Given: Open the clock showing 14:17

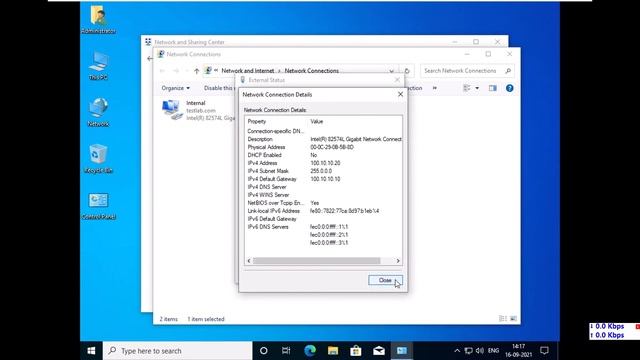Looking at the screenshot, I should point(518,351).
